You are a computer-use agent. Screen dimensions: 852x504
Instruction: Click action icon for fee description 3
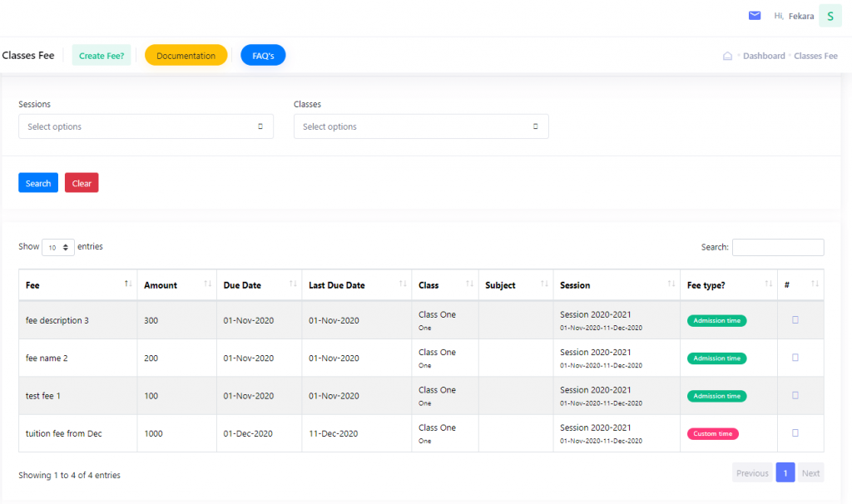tap(795, 320)
